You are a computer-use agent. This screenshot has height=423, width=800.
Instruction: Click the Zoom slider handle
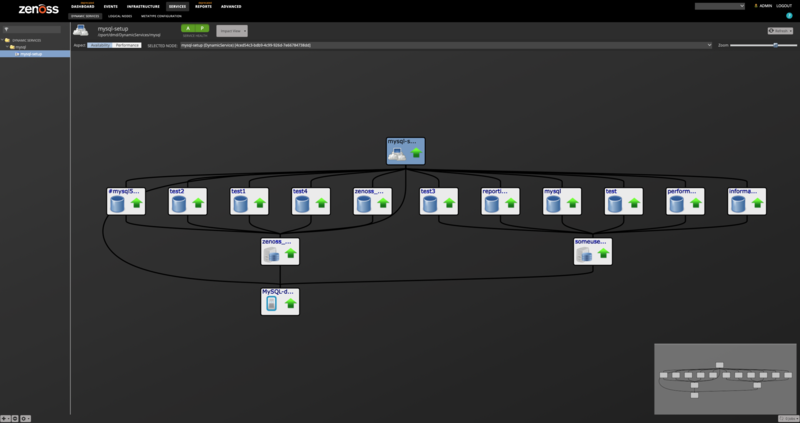point(776,45)
